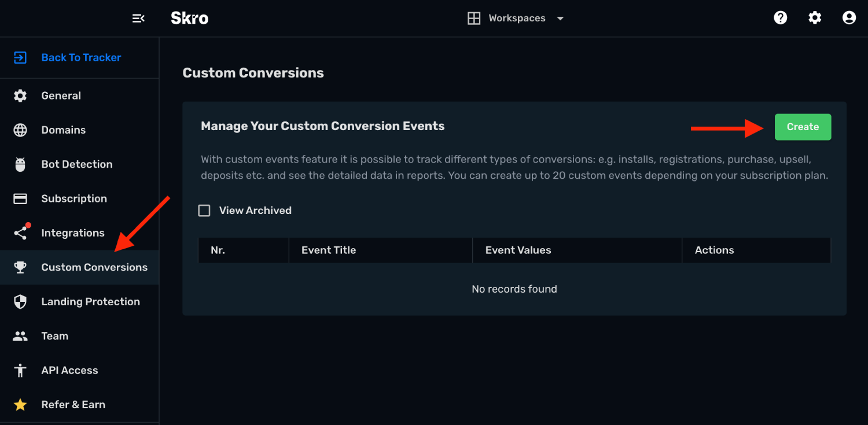The height and width of the screenshot is (425, 868).
Task: Open settings gear in top bar
Action: tap(815, 18)
